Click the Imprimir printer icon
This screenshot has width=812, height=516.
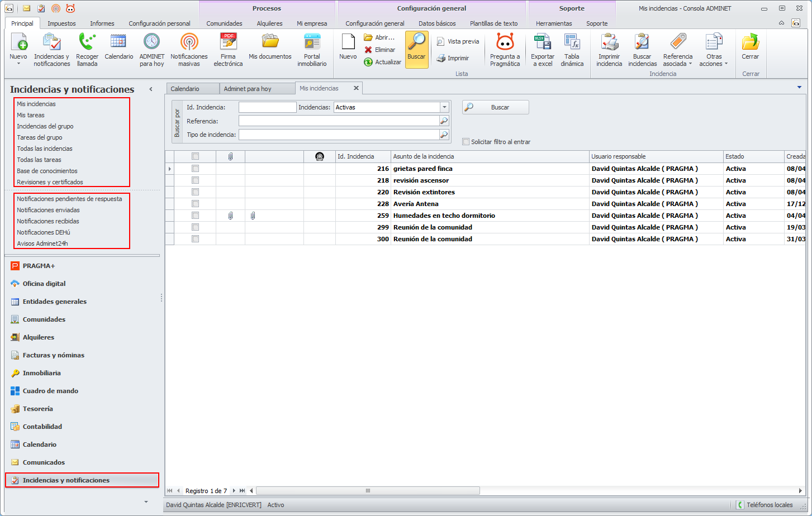(440, 58)
